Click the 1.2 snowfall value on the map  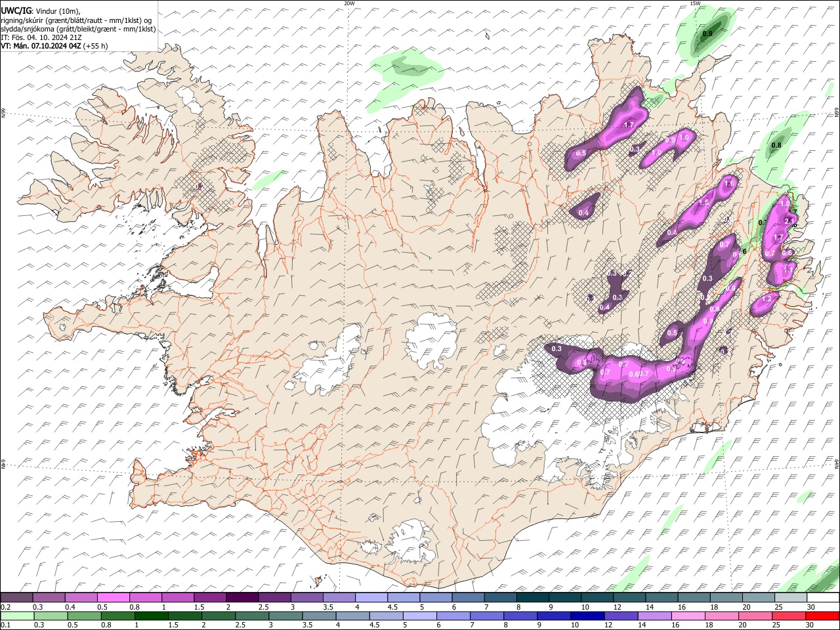[x=768, y=299]
